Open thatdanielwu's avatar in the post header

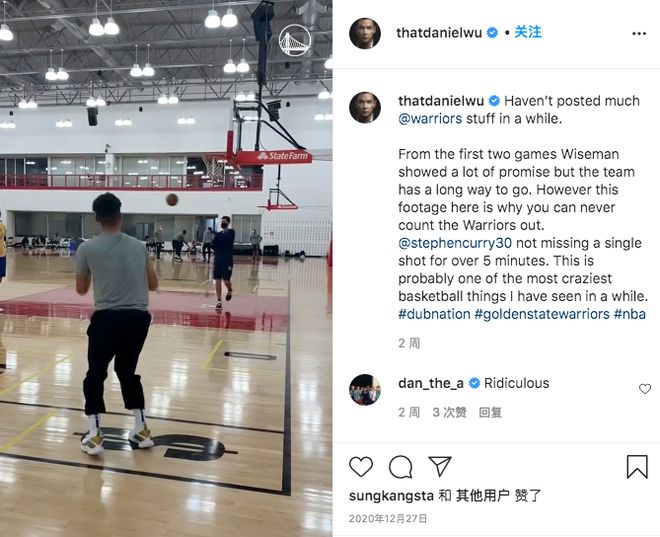pos(365,33)
